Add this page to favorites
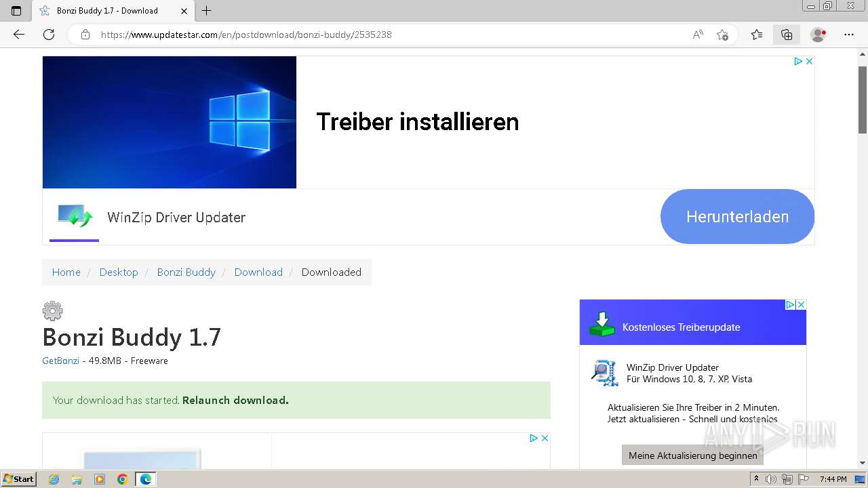868x488 pixels. pos(722,35)
